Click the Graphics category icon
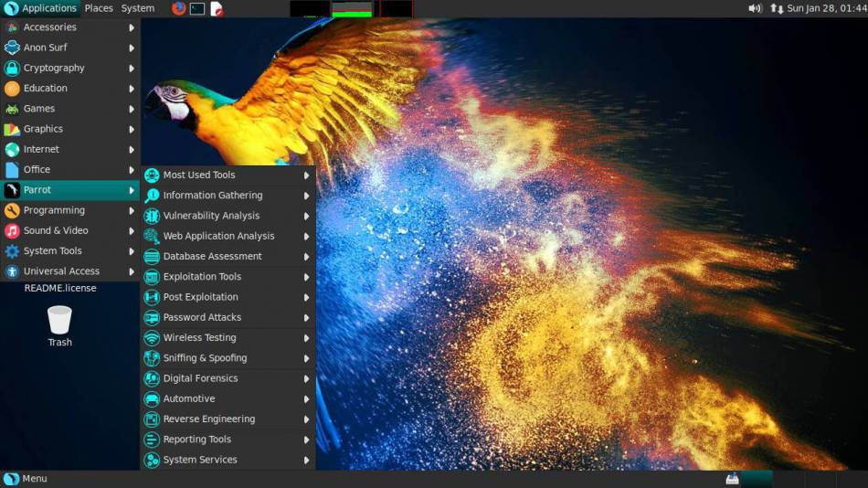 point(12,129)
